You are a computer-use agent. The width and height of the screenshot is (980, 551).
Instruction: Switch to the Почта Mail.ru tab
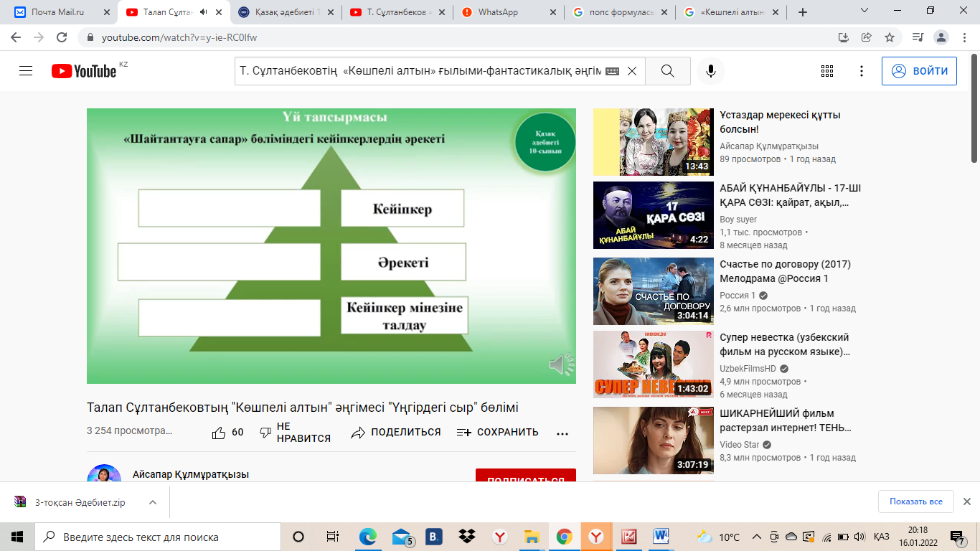62,12
